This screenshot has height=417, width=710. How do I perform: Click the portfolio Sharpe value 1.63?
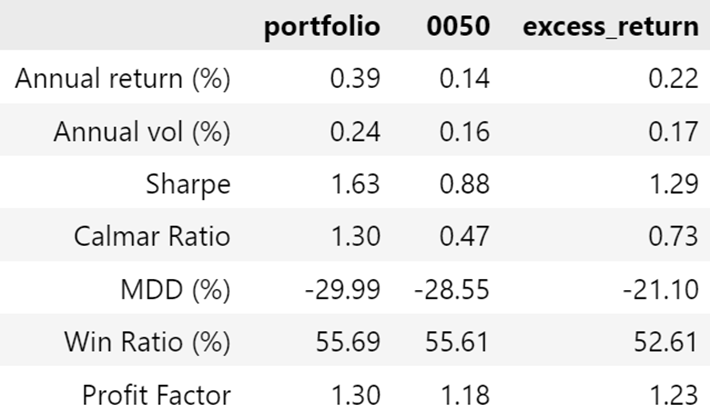point(352,185)
